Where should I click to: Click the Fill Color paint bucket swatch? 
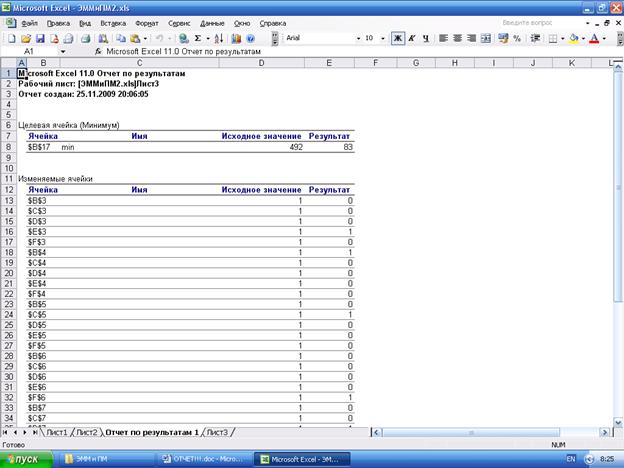point(574,38)
